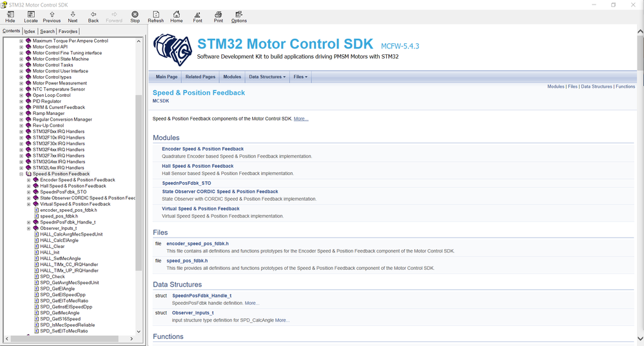644x346 pixels.
Task: Open Main Page in navigation bar
Action: (166, 77)
